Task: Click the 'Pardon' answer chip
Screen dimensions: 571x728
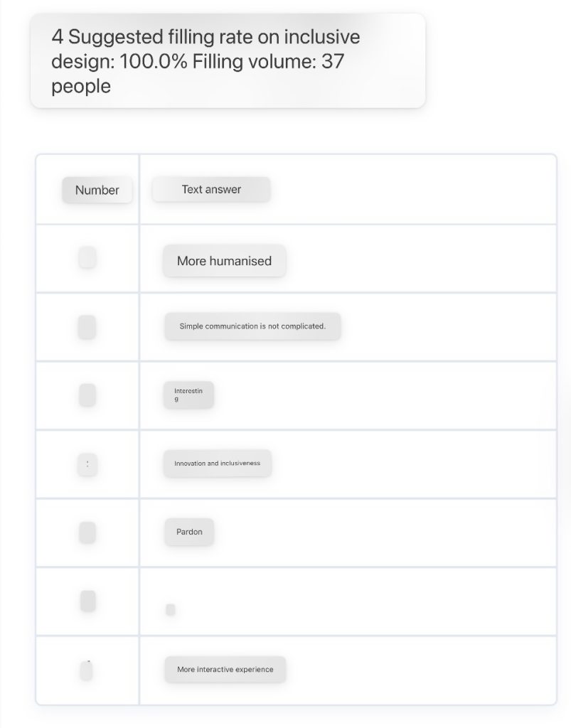Action: click(189, 532)
